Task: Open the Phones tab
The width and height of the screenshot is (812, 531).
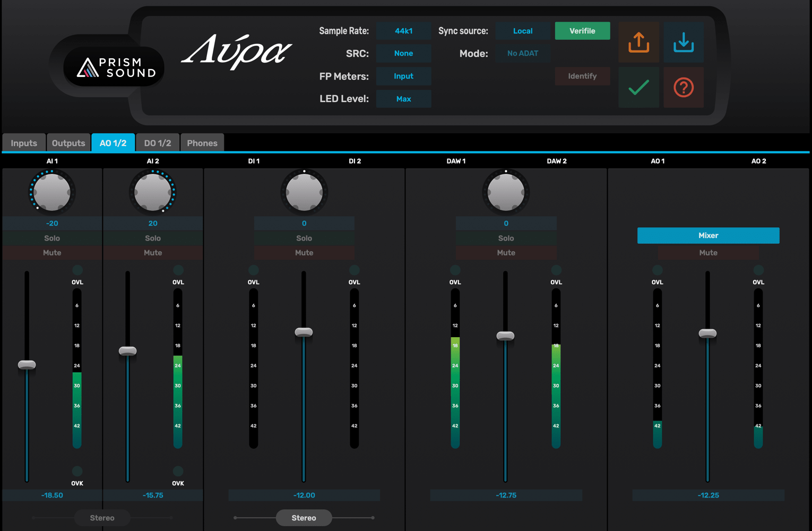Action: pyautogui.click(x=202, y=143)
